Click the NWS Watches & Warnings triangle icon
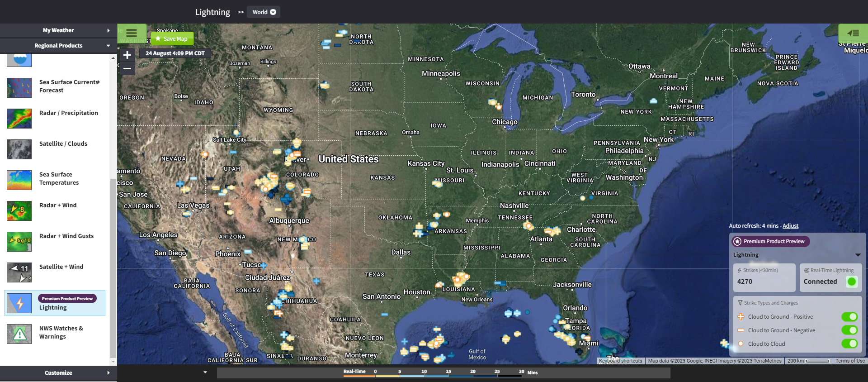 19,334
